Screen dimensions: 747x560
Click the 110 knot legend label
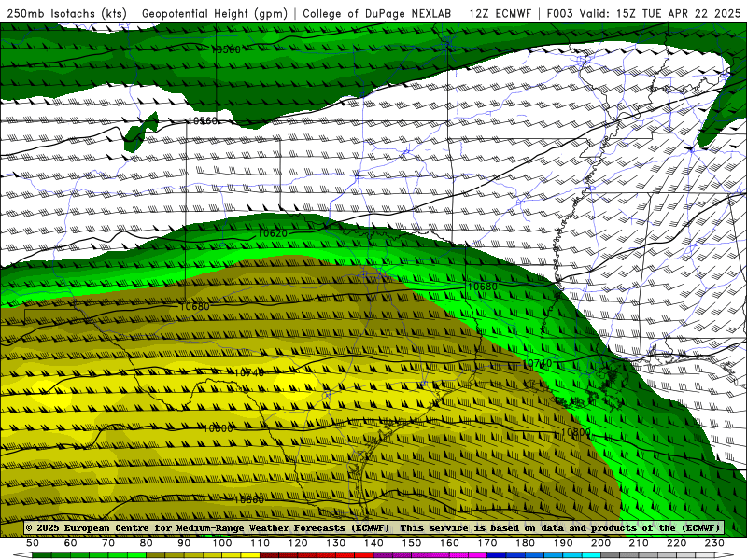click(x=261, y=543)
